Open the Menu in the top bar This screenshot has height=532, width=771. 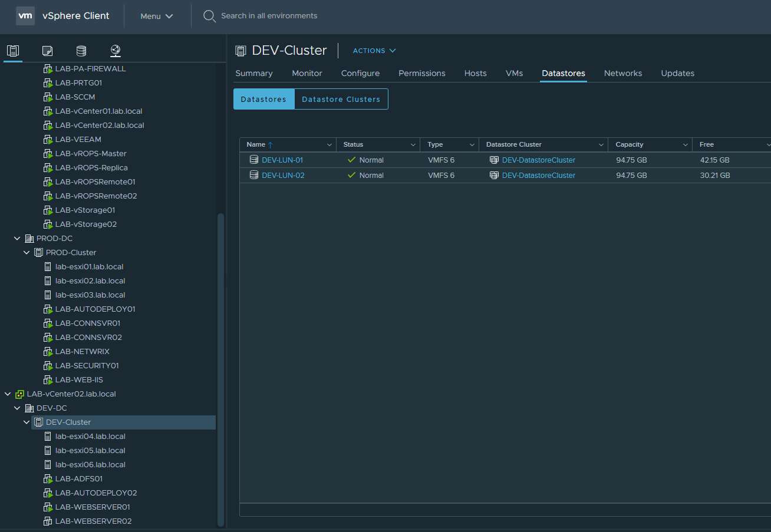pos(156,16)
